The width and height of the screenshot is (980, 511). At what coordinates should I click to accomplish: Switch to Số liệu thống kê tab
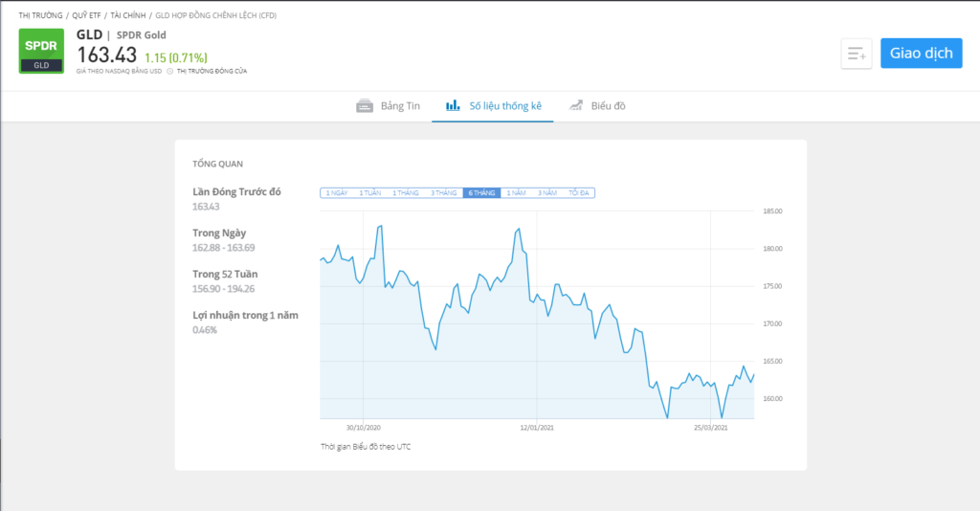click(x=493, y=106)
